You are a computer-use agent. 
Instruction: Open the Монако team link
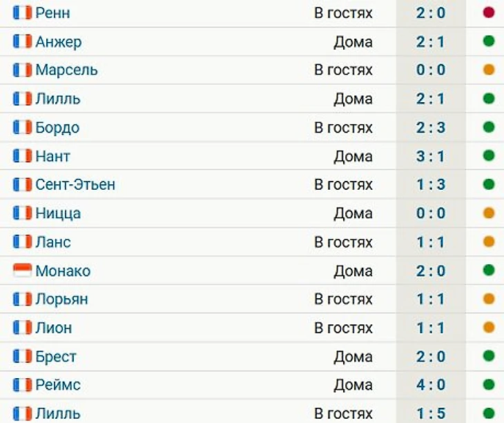[x=63, y=270]
